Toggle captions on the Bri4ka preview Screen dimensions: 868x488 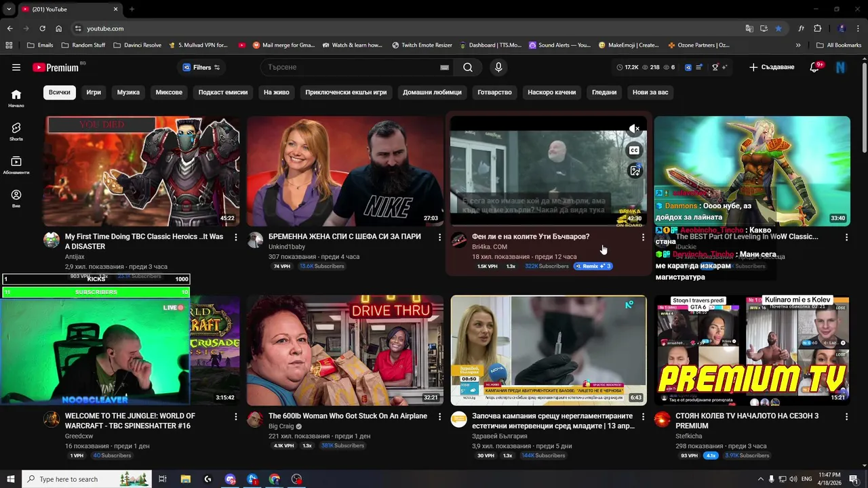(x=634, y=150)
